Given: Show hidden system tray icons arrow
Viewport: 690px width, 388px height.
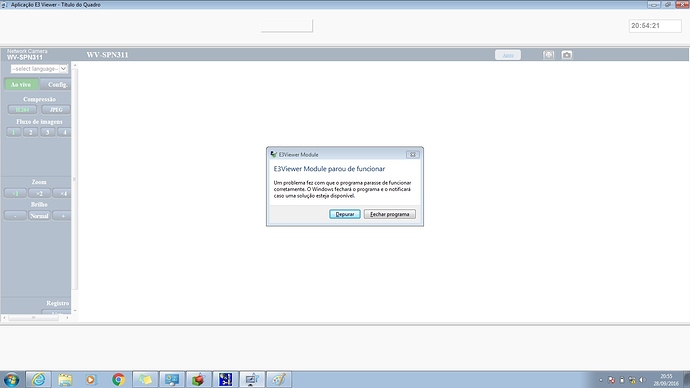Looking at the screenshot, I should [601, 380].
